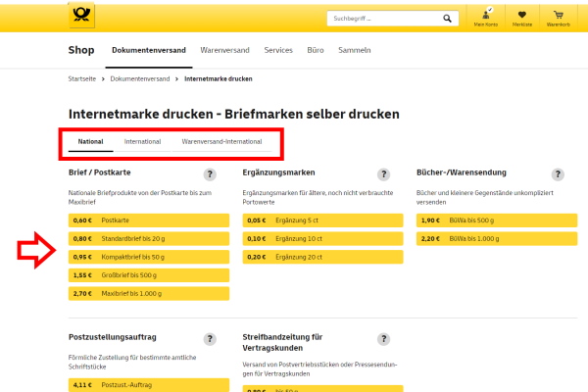Switch to the International tab
Viewport: 588px width, 392px height.
[142, 142]
